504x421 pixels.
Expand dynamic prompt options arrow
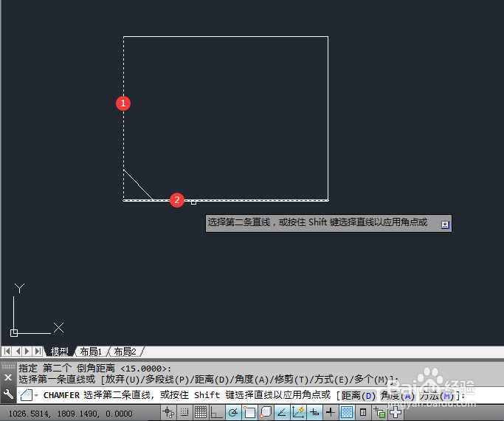[445, 225]
